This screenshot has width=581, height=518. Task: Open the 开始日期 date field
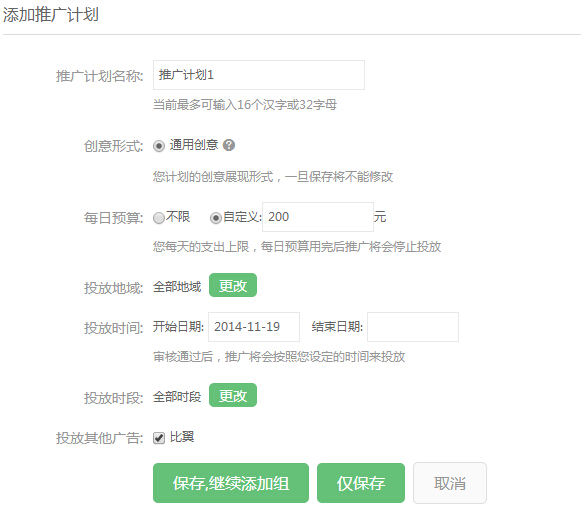pyautogui.click(x=254, y=327)
